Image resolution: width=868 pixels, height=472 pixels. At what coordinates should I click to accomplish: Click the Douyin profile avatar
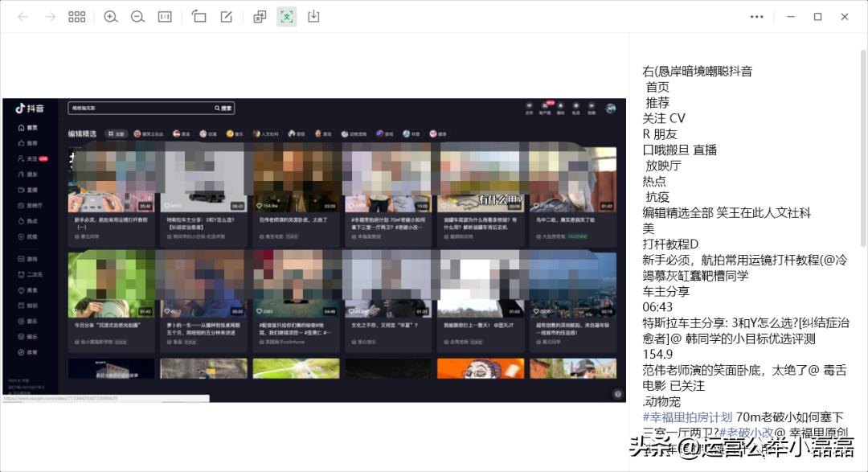tap(609, 107)
